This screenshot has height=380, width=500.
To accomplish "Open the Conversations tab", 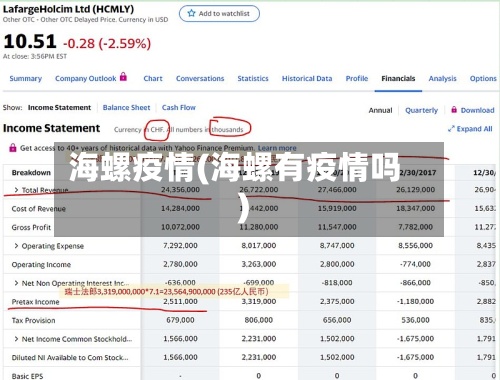I will (x=200, y=78).
